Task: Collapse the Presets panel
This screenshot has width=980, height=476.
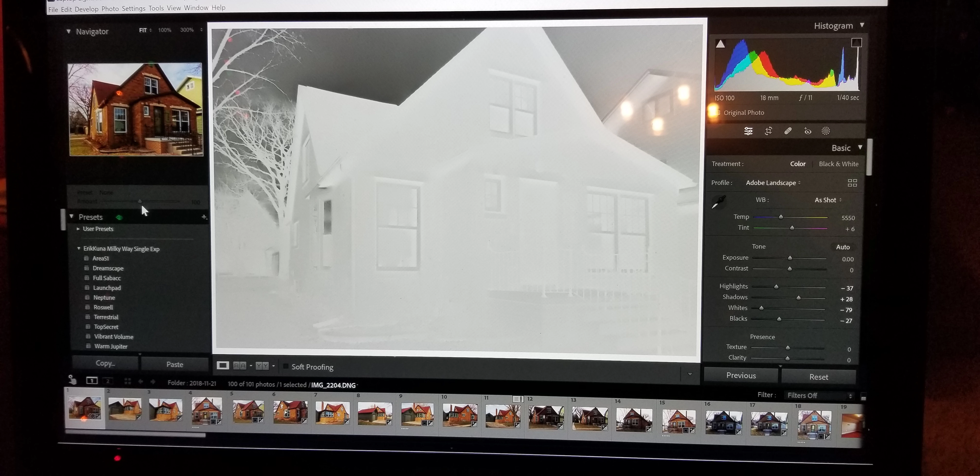Action: [x=71, y=216]
